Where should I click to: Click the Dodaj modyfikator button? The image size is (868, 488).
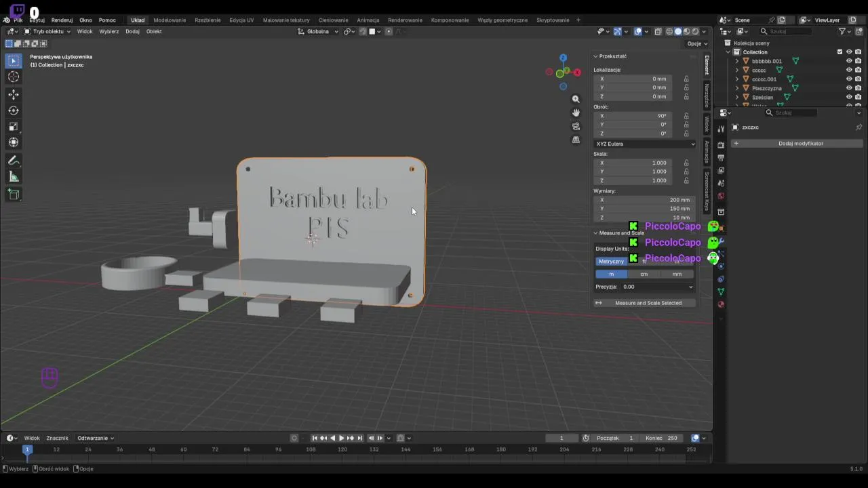796,143
